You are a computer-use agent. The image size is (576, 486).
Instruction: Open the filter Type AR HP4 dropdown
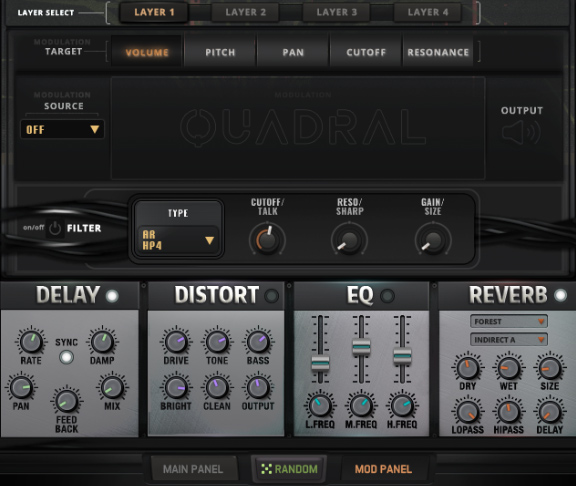(178, 240)
